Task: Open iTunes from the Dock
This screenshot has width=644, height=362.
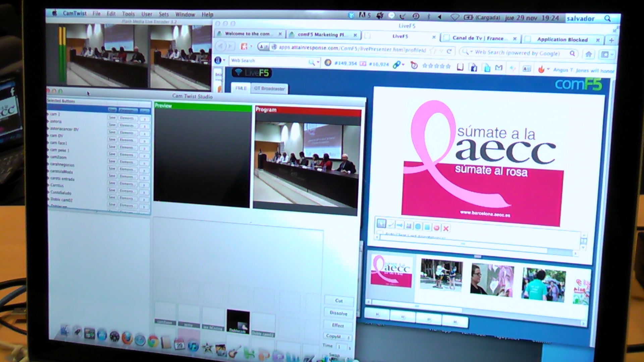Action: click(x=193, y=346)
